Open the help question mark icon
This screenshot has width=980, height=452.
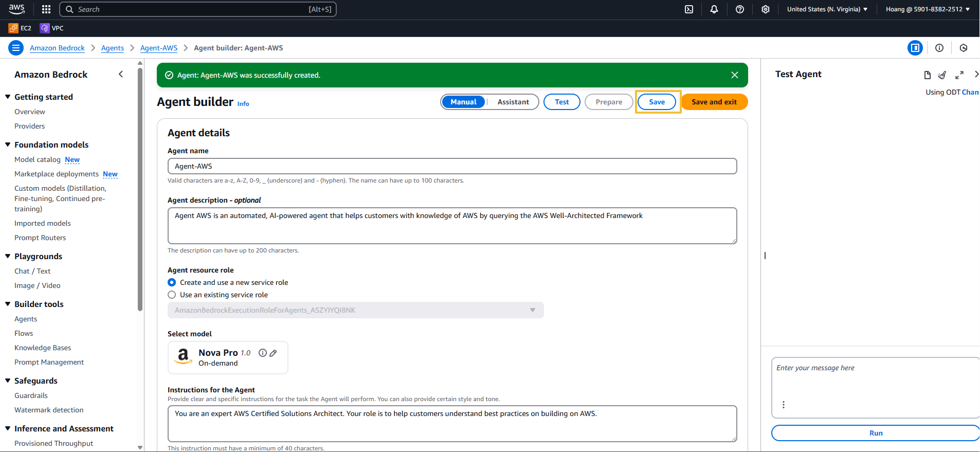[740, 9]
